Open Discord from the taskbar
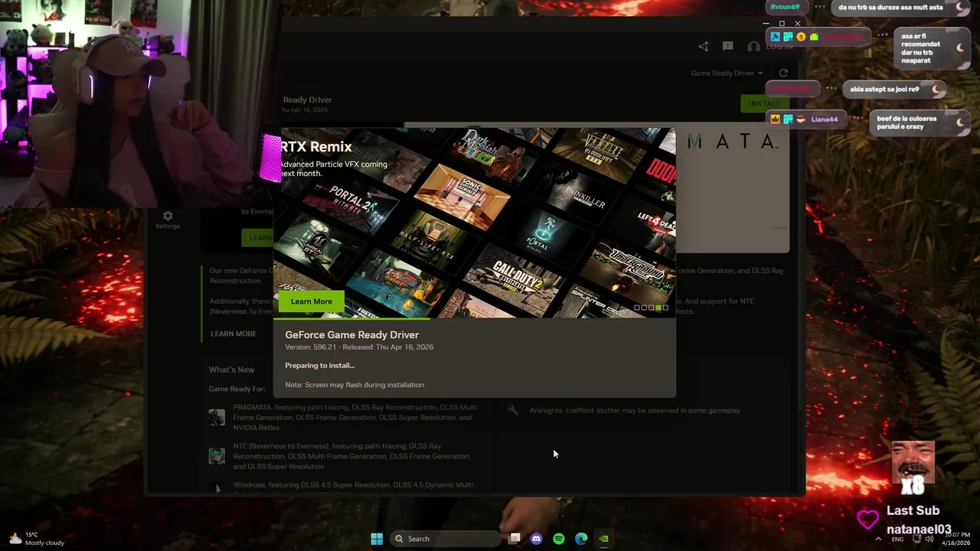 (x=536, y=539)
